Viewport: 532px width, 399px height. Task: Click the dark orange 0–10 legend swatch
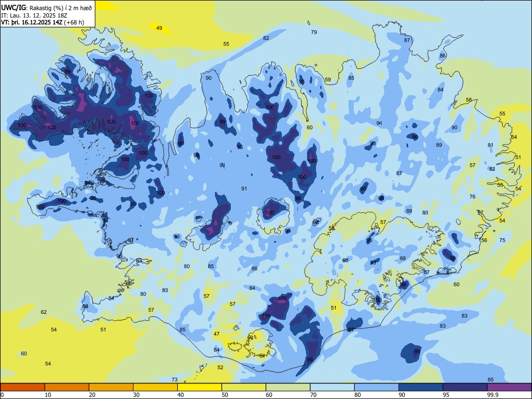22,387
